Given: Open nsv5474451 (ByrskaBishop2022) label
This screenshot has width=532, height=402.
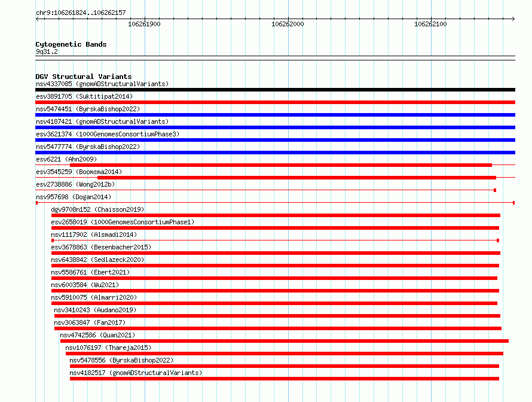Looking at the screenshot, I should click(88, 109).
